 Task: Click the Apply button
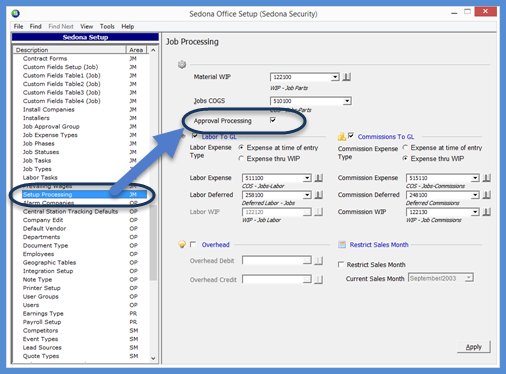click(x=474, y=347)
